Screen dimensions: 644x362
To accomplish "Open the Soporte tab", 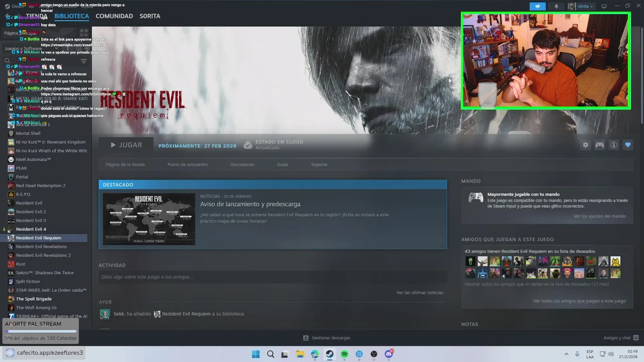I will (x=319, y=164).
